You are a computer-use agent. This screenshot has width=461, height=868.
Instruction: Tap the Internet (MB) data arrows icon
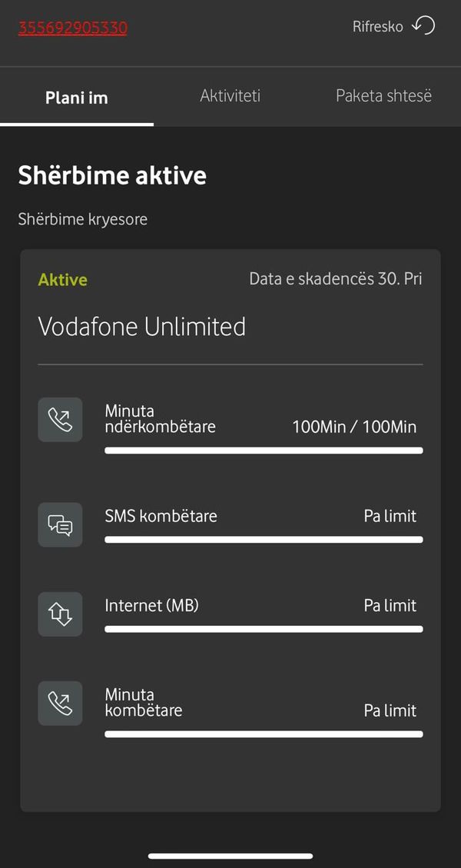pyautogui.click(x=60, y=614)
